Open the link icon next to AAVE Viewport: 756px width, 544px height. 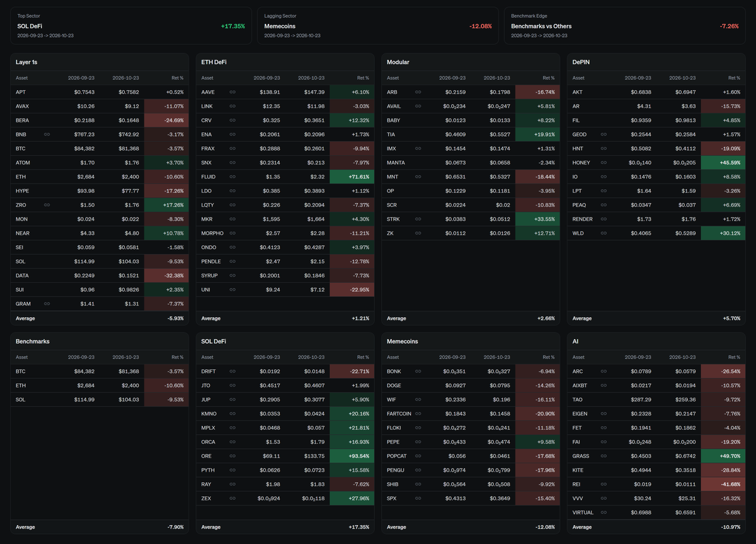click(x=232, y=92)
